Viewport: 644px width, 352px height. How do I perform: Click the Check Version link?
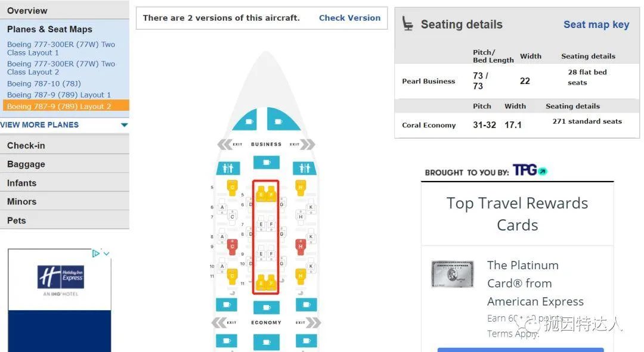click(349, 18)
